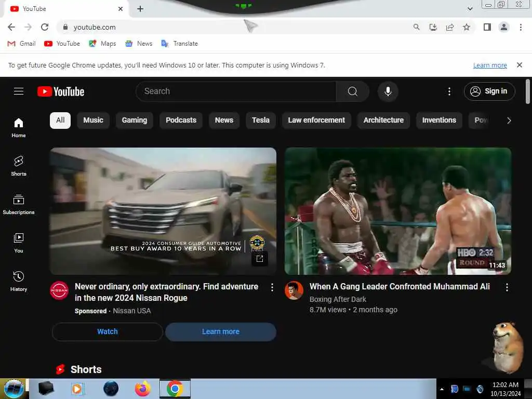
Task: Open Subscriptions from sidebar
Action: [19, 204]
